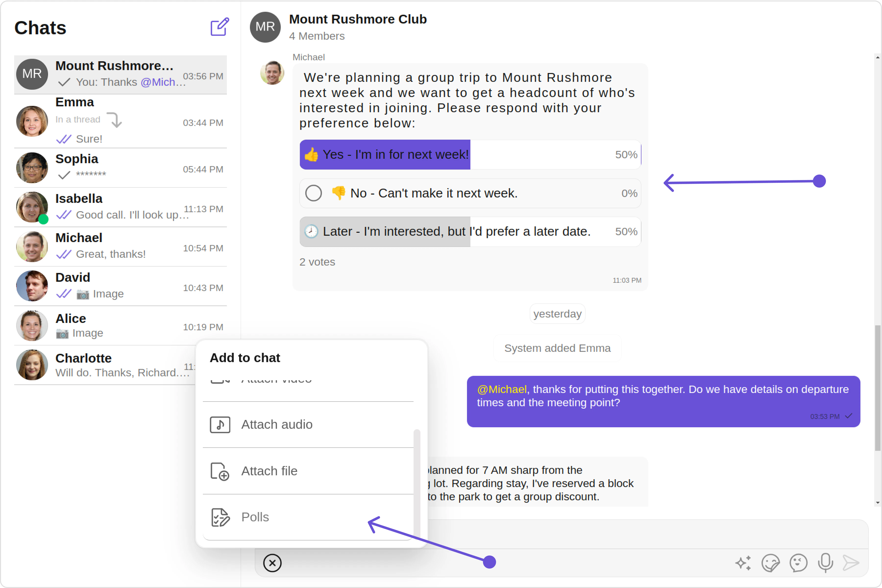
Task: Click the Attach audio music icon
Action: [x=220, y=425]
